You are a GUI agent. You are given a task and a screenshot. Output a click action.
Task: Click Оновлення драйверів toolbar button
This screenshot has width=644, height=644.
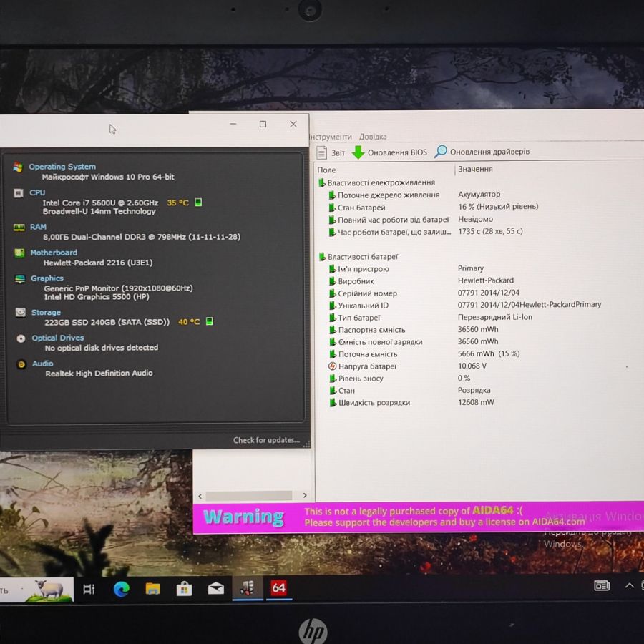point(482,152)
